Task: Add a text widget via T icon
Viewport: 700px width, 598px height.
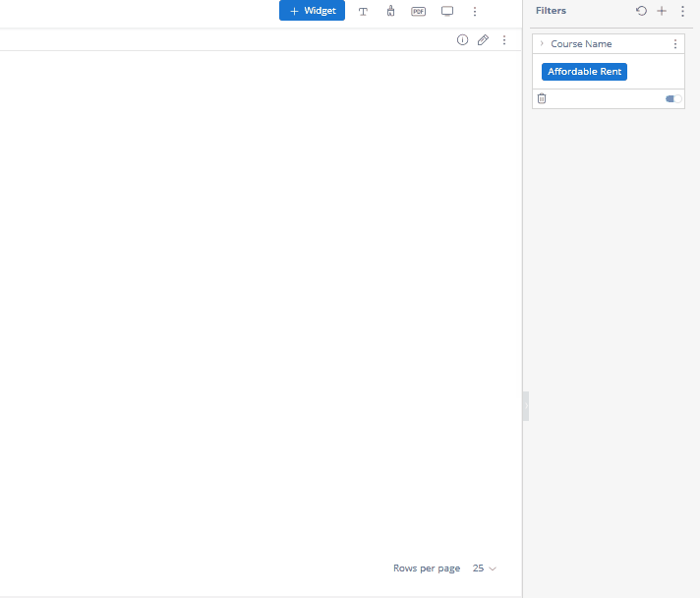Action: (363, 11)
